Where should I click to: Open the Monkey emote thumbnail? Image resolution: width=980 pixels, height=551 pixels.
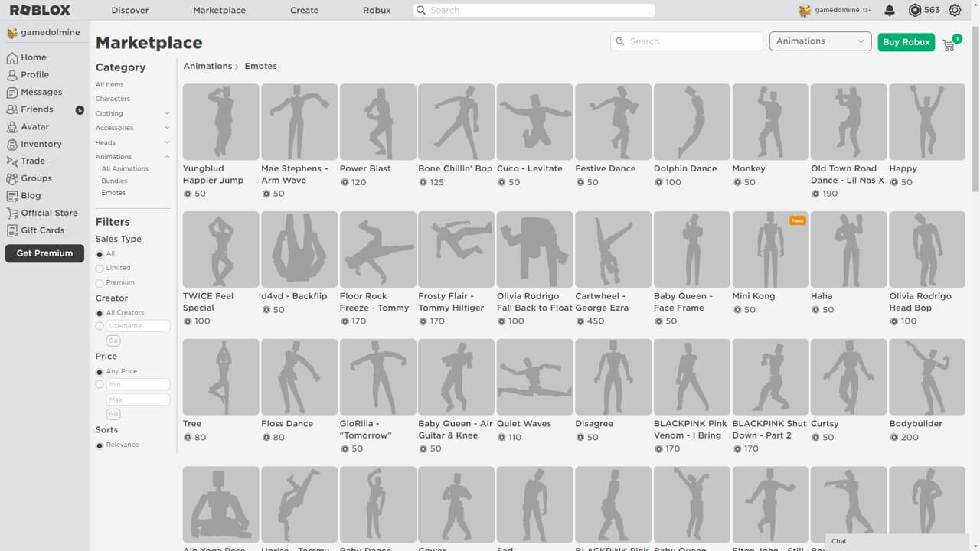click(x=770, y=122)
